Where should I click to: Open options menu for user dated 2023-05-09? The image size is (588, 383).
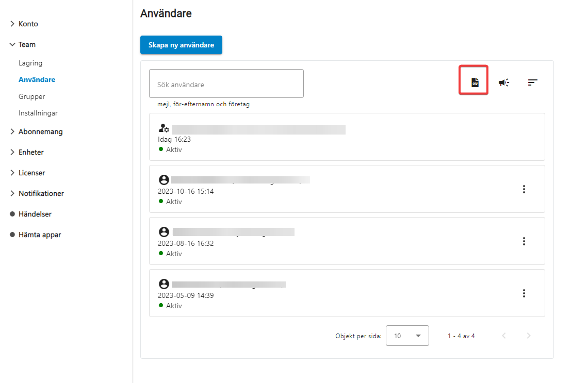click(x=524, y=293)
